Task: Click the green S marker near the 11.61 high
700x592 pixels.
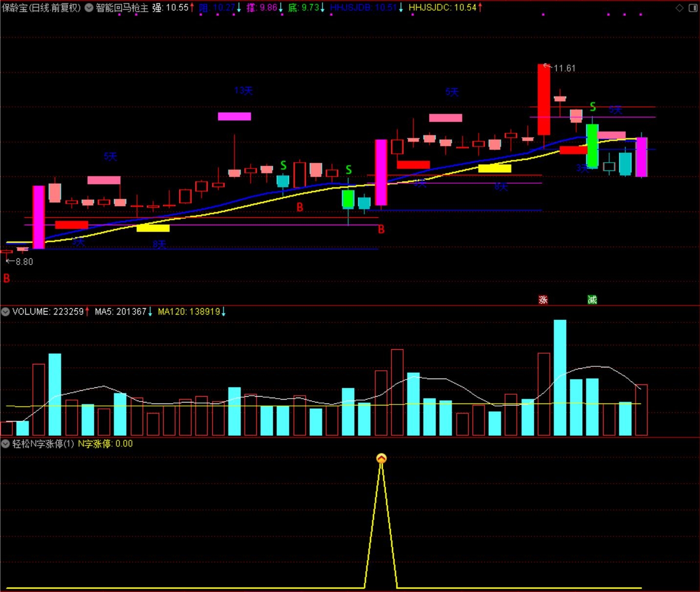Action: tap(592, 106)
